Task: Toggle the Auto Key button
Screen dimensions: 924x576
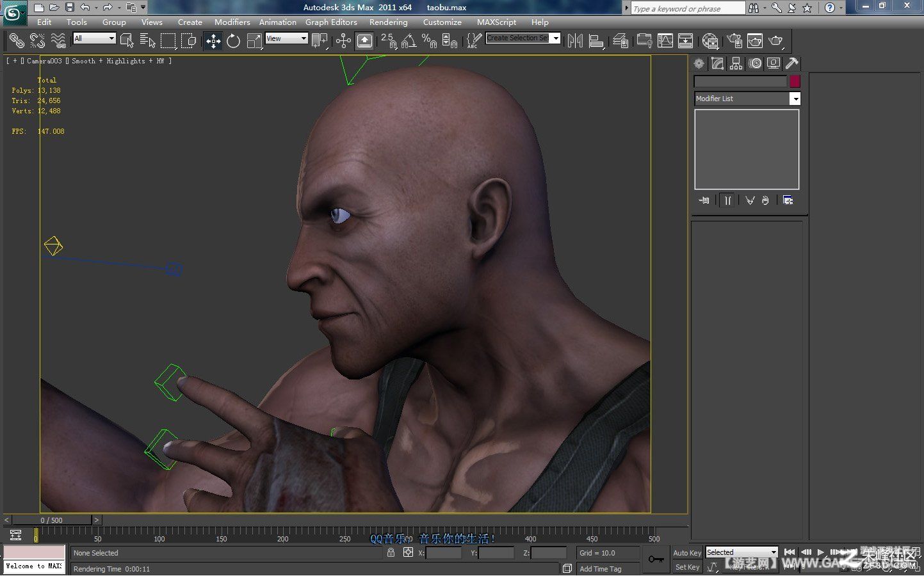Action: click(687, 552)
